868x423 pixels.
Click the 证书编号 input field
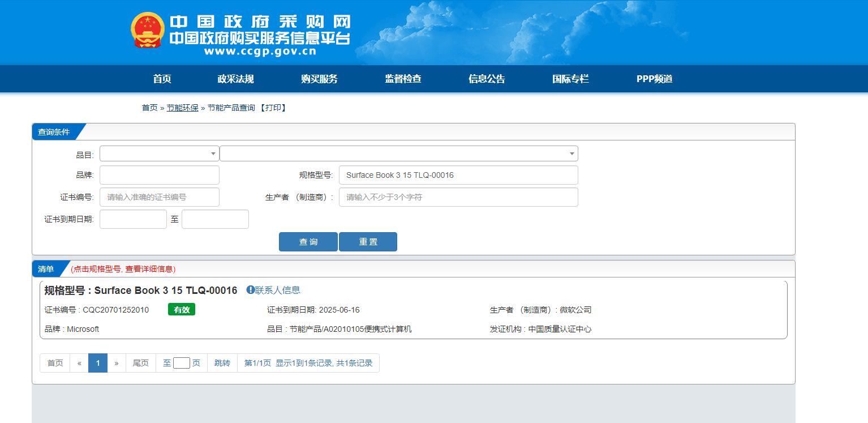pyautogui.click(x=160, y=197)
